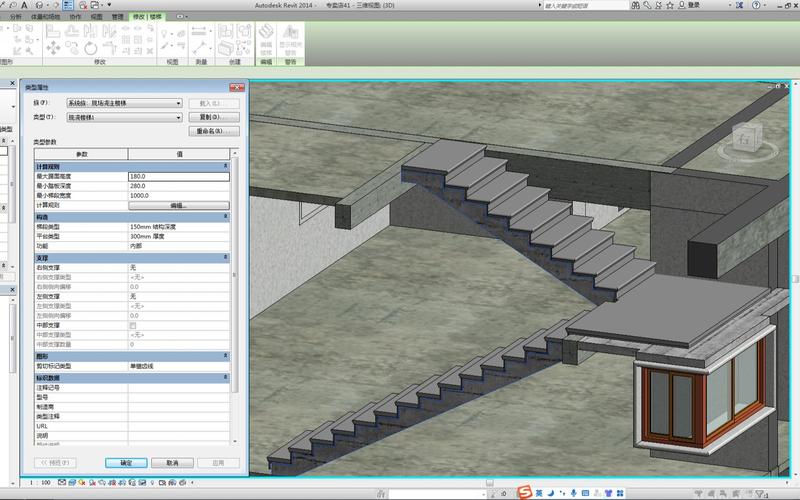
Task: Click the Text tool in quick access toolbar
Action: pyautogui.click(x=24, y=6)
